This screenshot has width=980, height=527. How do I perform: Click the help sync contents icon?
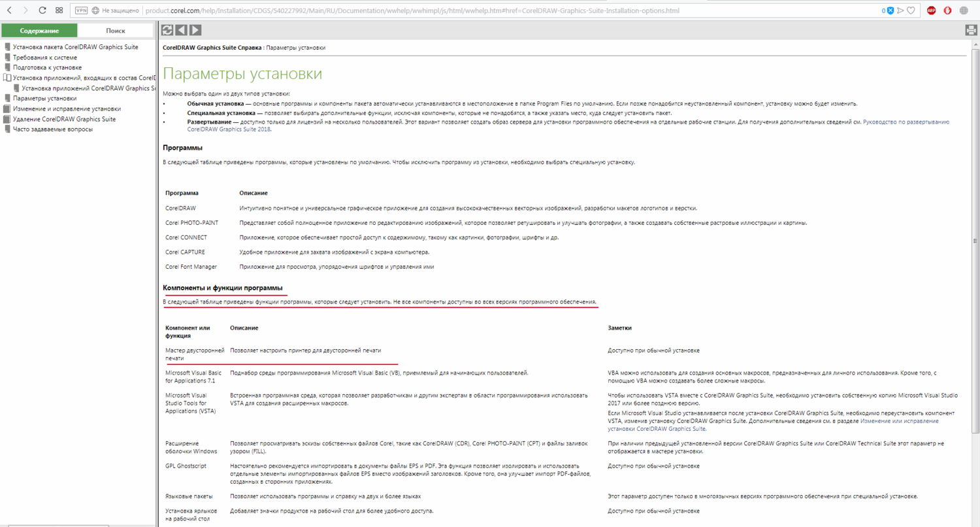[167, 30]
